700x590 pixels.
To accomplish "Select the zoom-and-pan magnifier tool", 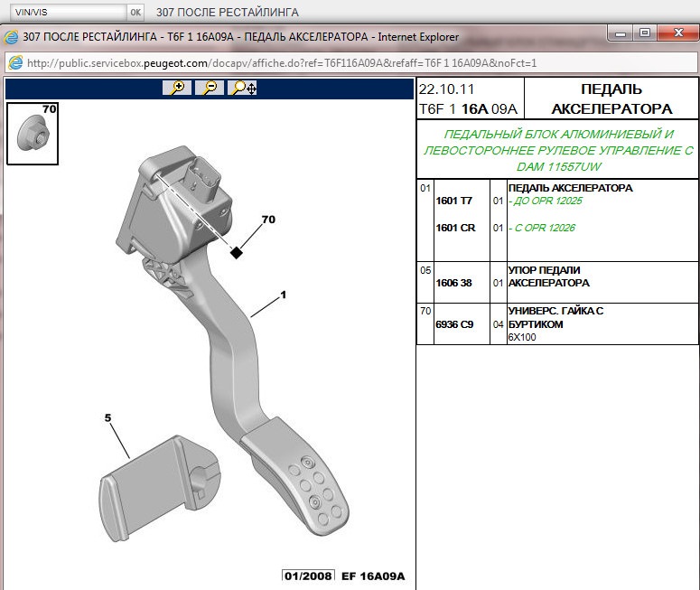I will tap(242, 88).
